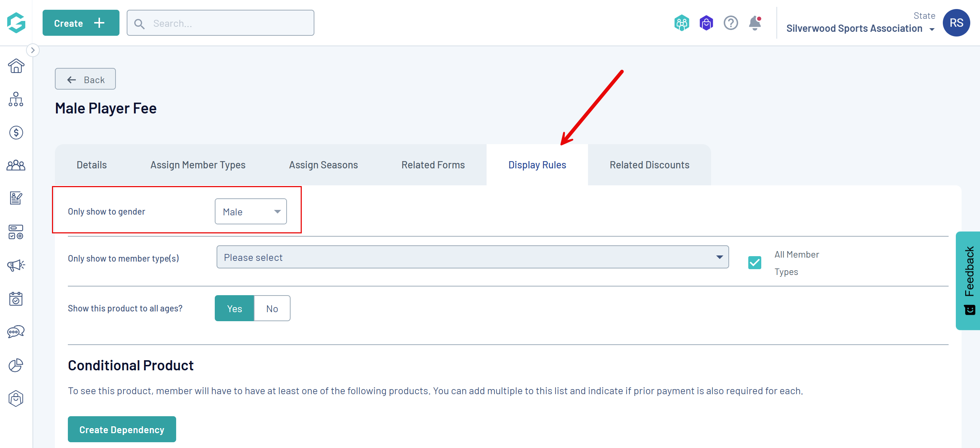Switch to the Related Discounts tab
This screenshot has height=448, width=980.
coord(649,165)
